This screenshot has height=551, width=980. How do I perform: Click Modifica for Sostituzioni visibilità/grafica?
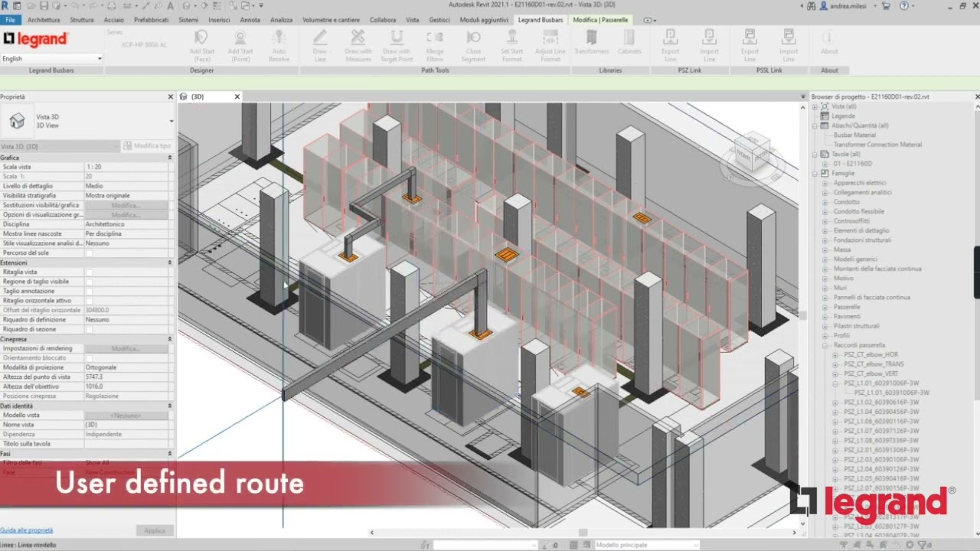tap(126, 205)
